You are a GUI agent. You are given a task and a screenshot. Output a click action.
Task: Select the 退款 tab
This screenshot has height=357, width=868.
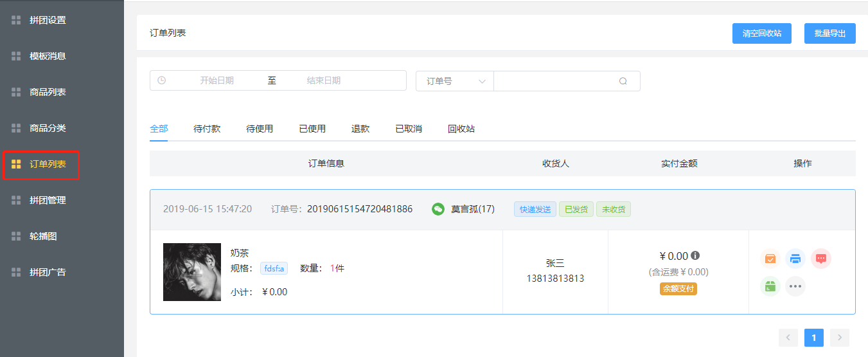[360, 129]
